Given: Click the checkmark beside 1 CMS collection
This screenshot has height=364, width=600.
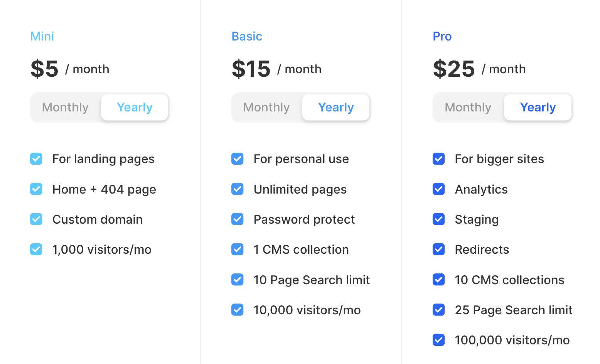Looking at the screenshot, I should tap(238, 249).
